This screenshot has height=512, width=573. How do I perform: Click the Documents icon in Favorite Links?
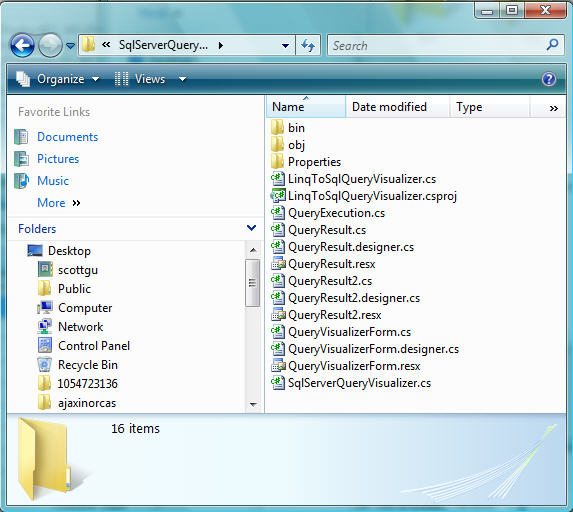(21, 137)
